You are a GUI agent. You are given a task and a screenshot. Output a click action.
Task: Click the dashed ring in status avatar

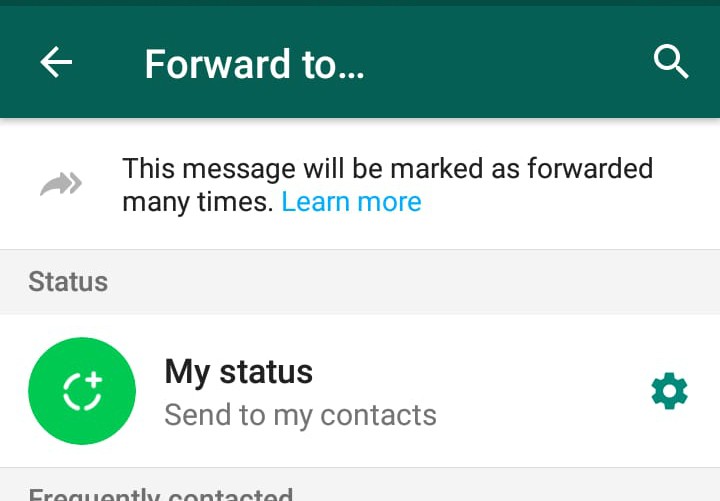tap(81, 393)
